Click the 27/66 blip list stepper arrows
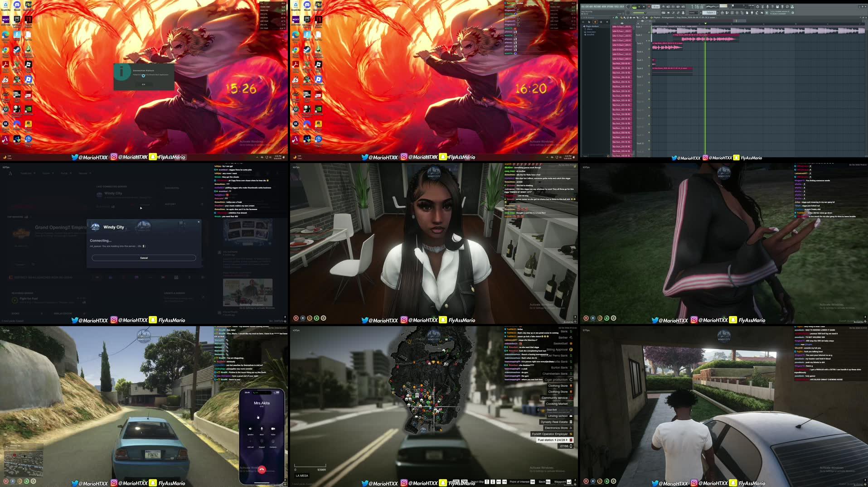Screen dimensions: 868x487 571,446
